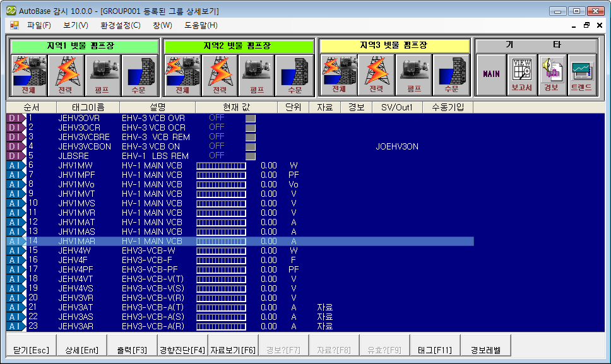
Task: Select 지역2 펌프 motor icon
Action: coord(256,75)
